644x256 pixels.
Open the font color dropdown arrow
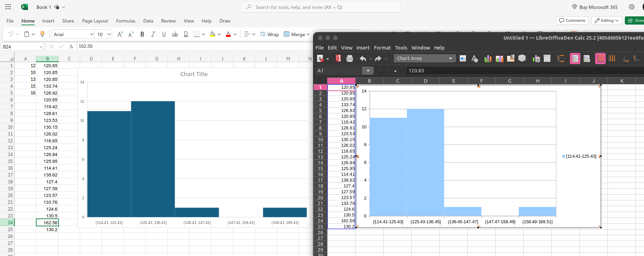click(x=235, y=34)
